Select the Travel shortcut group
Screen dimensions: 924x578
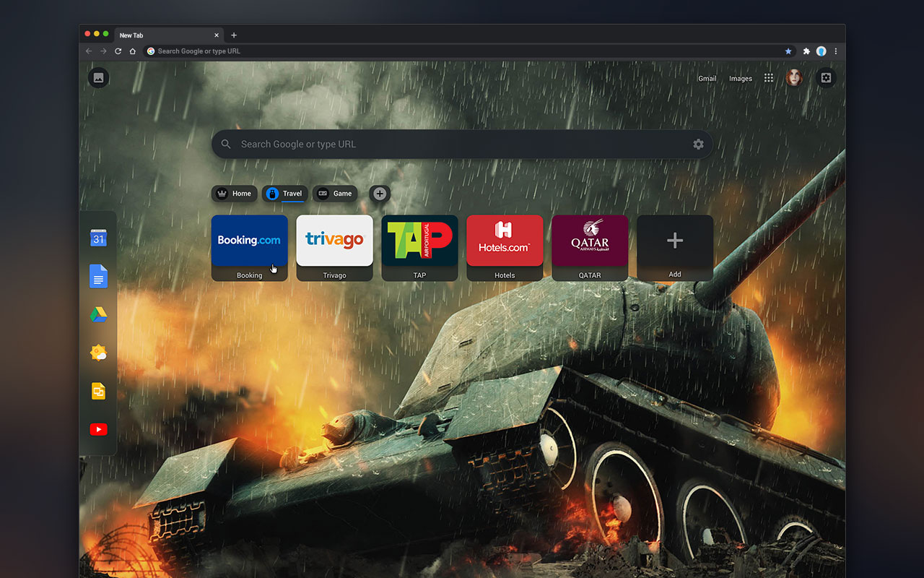285,194
